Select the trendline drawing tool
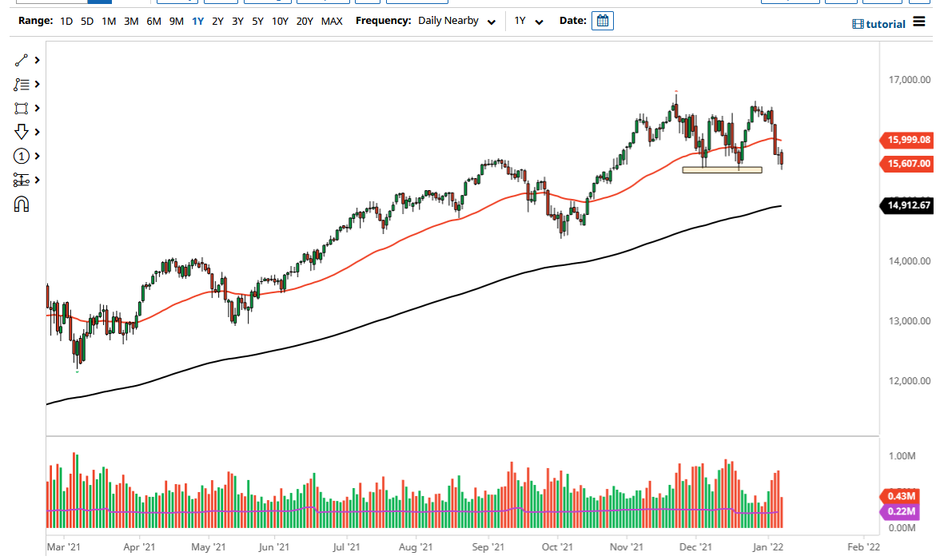936x560 pixels. point(21,60)
